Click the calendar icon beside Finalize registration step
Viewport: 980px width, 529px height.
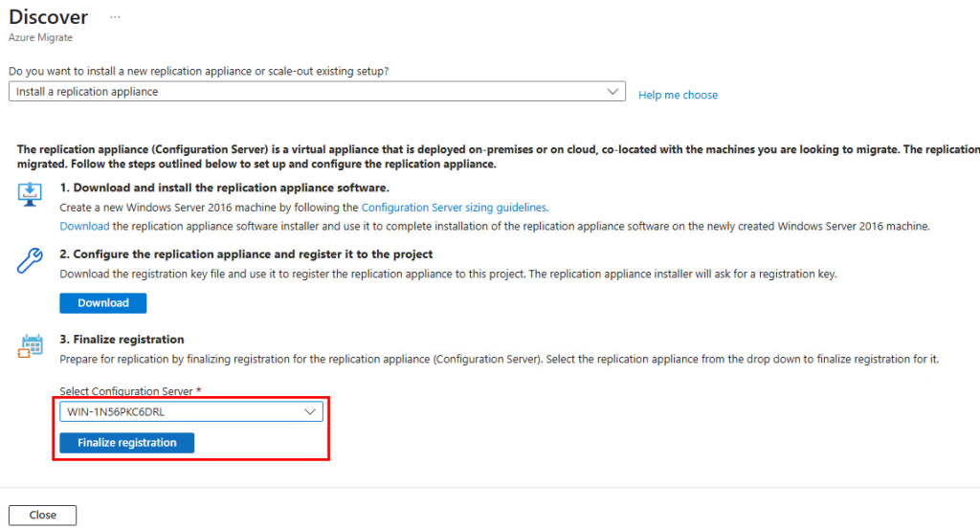[x=30, y=345]
